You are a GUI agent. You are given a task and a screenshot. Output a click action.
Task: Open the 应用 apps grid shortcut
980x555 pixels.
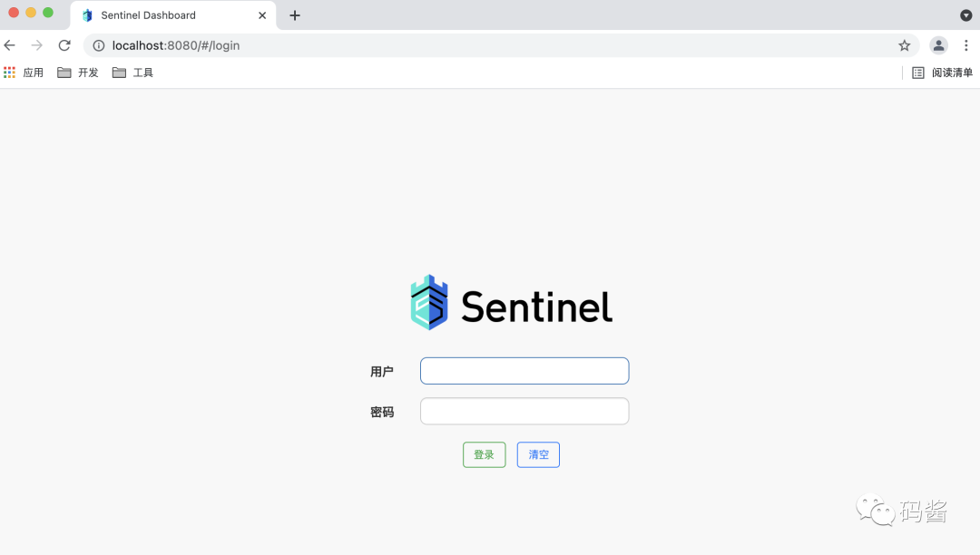pyautogui.click(x=24, y=73)
